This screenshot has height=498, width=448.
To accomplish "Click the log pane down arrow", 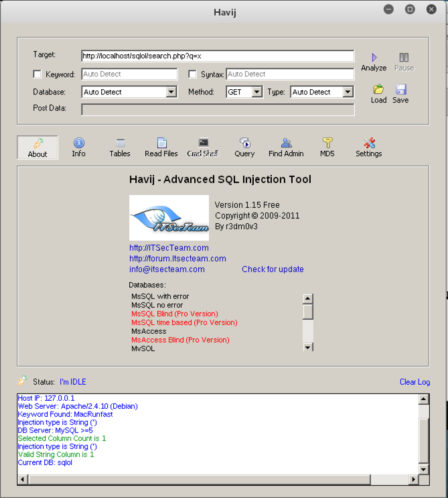I will [x=424, y=469].
